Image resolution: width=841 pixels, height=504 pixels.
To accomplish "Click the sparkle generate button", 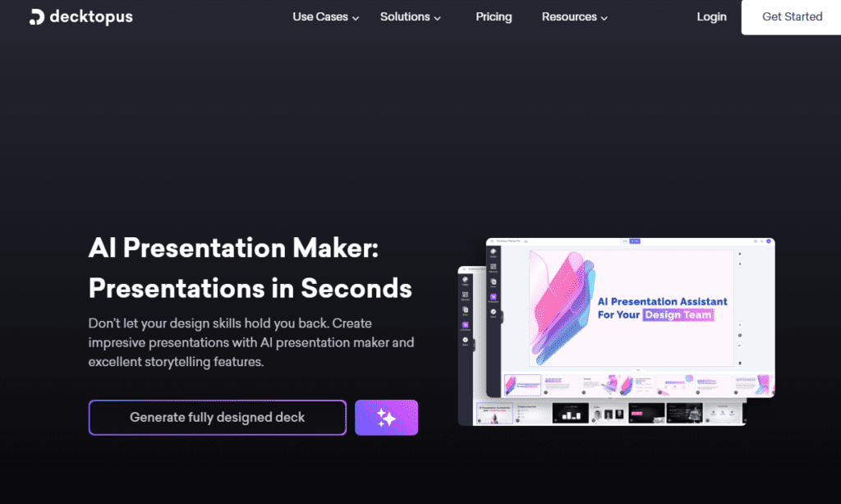I will [x=386, y=418].
